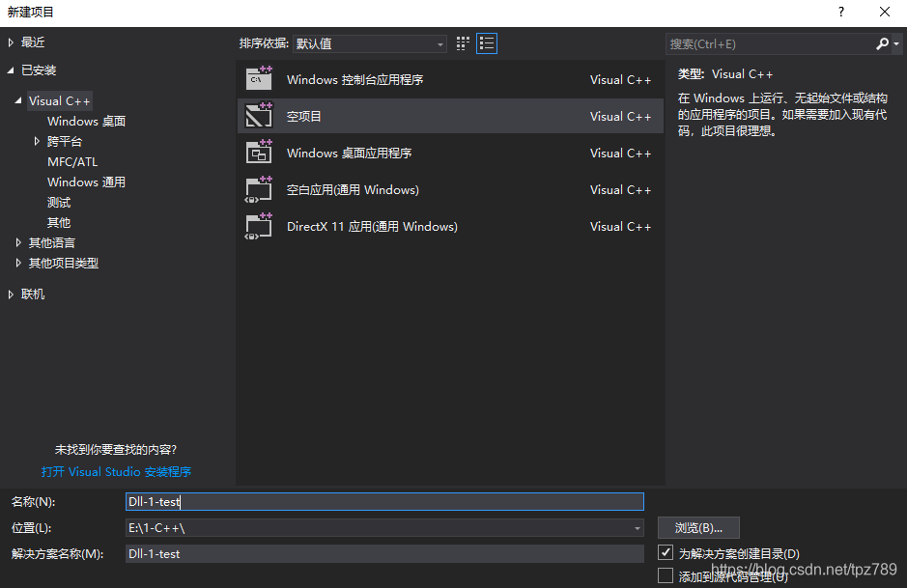Viewport: 907px width, 588px height.
Task: Click the 联机 label
Action: (33, 294)
